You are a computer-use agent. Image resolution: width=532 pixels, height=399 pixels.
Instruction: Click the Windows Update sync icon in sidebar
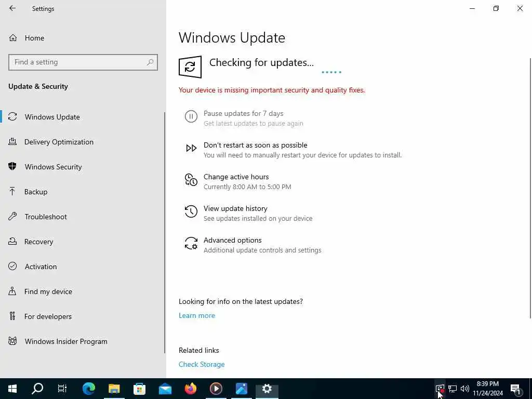pyautogui.click(x=12, y=117)
